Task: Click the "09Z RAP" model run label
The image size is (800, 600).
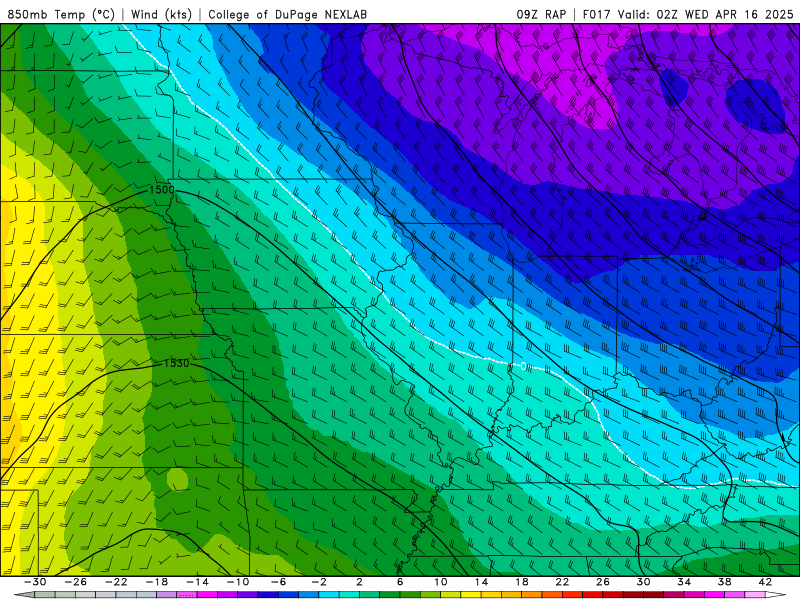Action: [541, 14]
